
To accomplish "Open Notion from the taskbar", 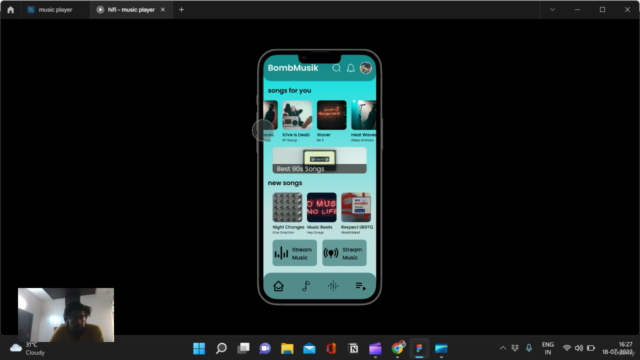I will point(353,348).
